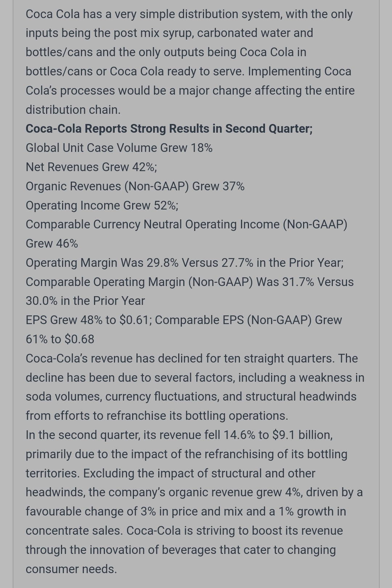This screenshot has width=392, height=588.
Task: Click the first line about simple distribution system
Action: point(189,14)
